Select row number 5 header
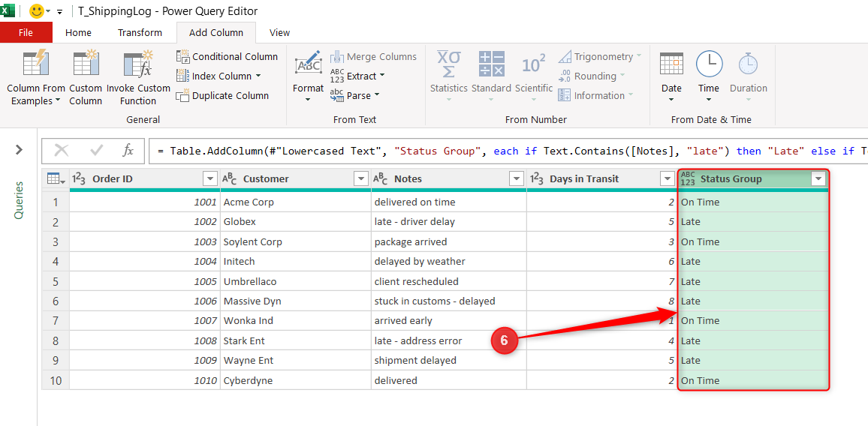The image size is (868, 426). click(x=56, y=281)
